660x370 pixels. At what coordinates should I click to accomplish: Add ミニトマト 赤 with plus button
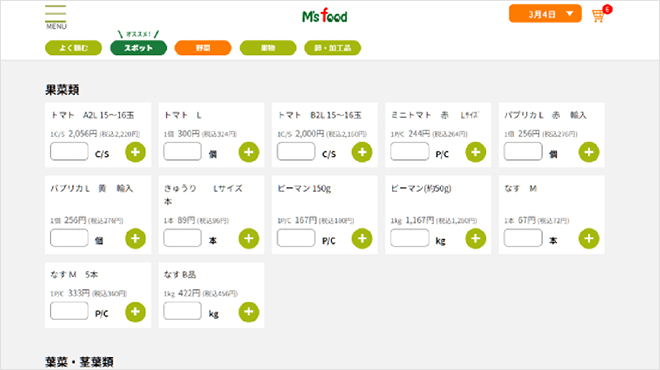pos(476,152)
